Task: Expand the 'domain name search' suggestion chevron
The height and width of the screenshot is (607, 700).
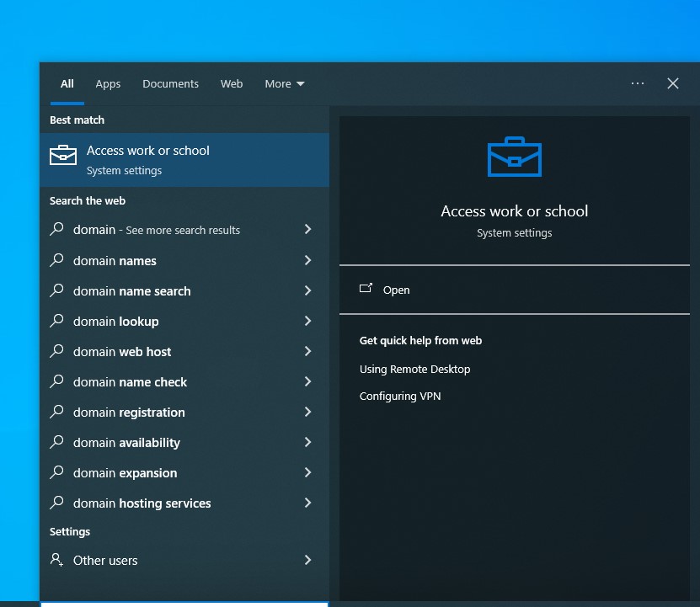Action: pyautogui.click(x=307, y=290)
